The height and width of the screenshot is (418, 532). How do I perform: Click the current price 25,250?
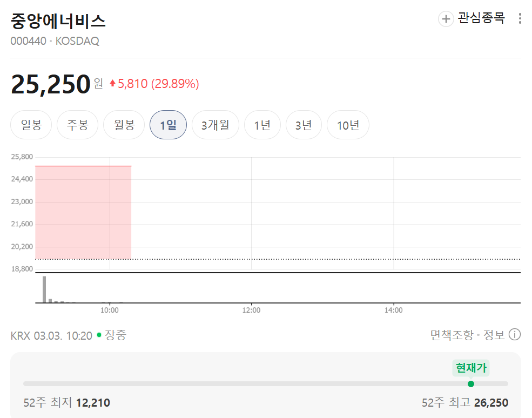point(51,84)
